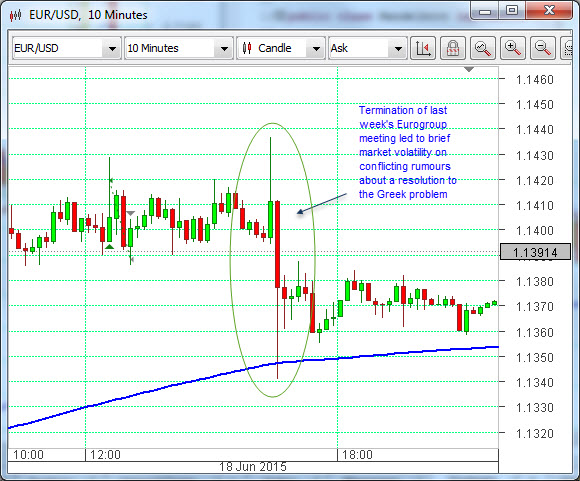Select the arrow annotation pointing at the candle

click(322, 203)
